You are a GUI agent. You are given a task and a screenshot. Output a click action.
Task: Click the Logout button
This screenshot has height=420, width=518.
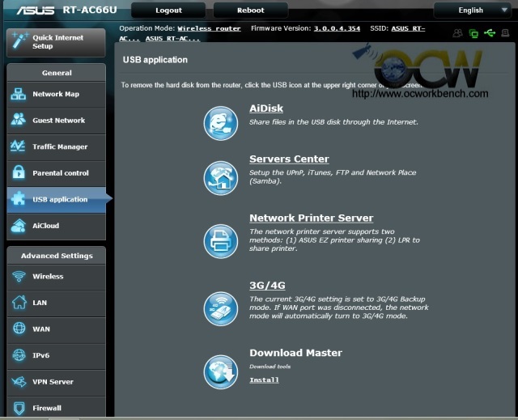pos(168,11)
